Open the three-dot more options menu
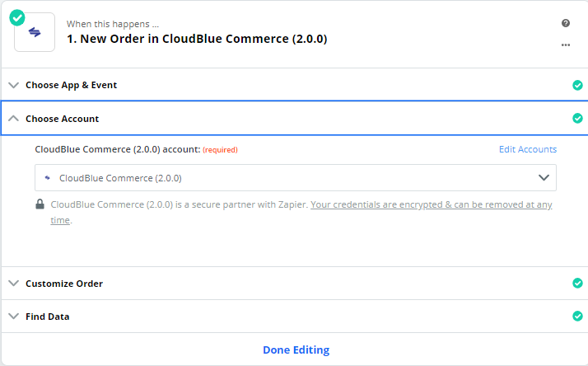588x366 pixels. tap(566, 45)
